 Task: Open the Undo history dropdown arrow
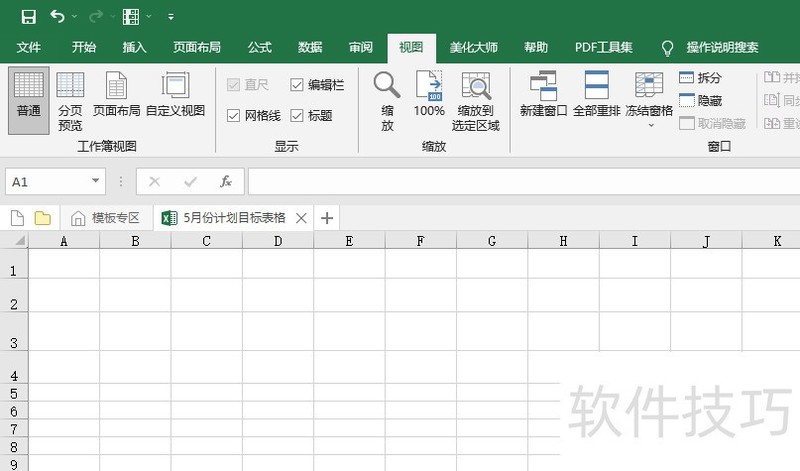coord(74,17)
